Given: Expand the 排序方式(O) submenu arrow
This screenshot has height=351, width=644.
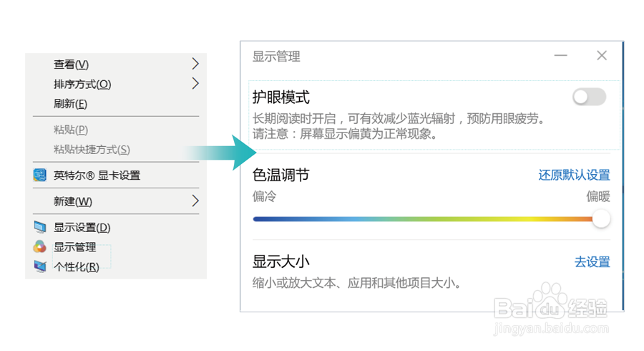Looking at the screenshot, I should (195, 83).
